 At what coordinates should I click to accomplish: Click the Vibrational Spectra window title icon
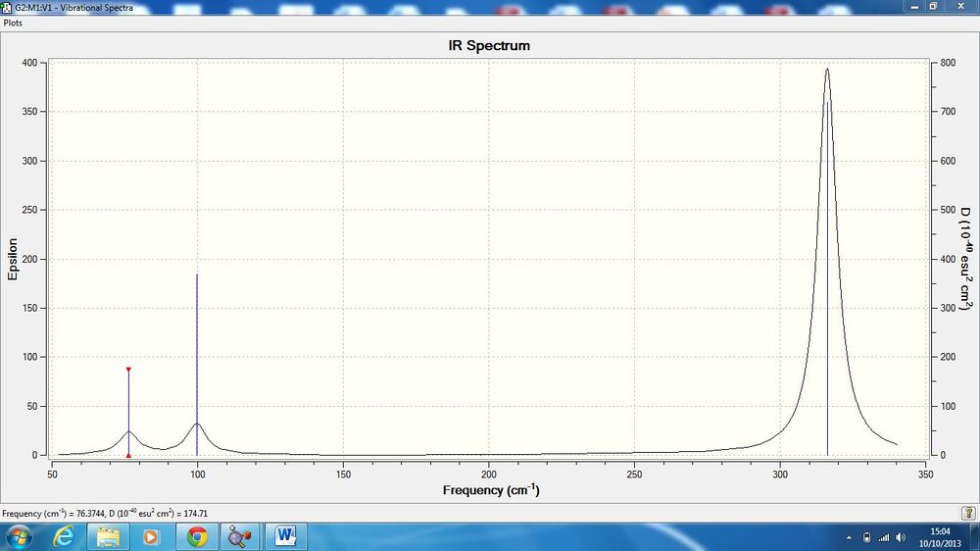tap(6, 8)
